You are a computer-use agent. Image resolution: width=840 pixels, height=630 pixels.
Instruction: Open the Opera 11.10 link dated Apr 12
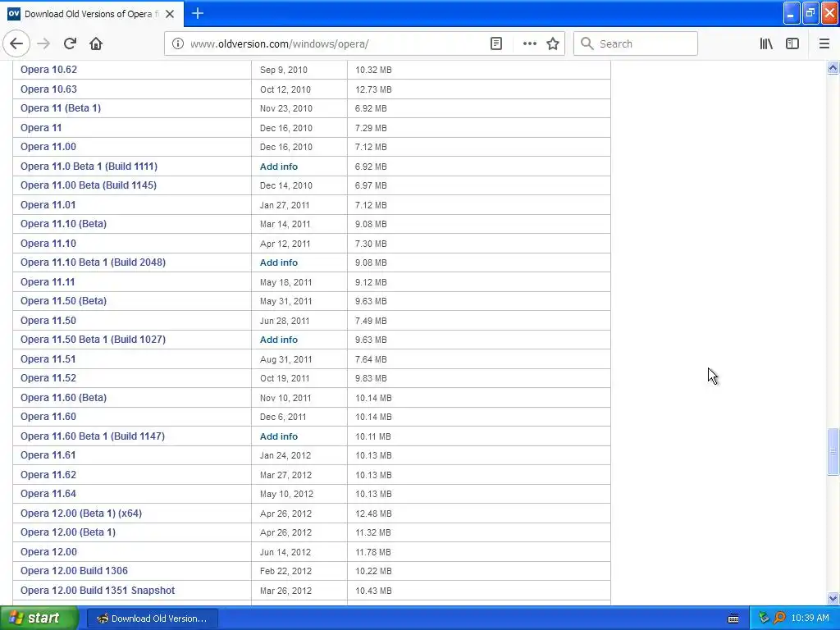click(48, 243)
